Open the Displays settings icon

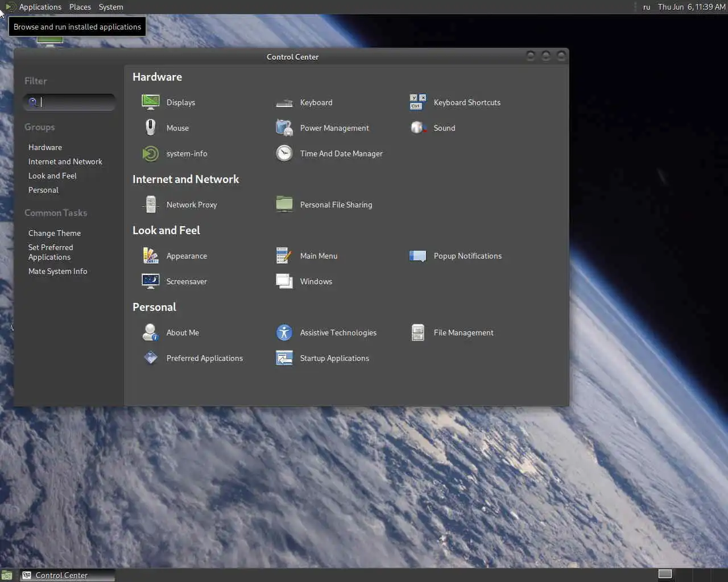coord(151,102)
